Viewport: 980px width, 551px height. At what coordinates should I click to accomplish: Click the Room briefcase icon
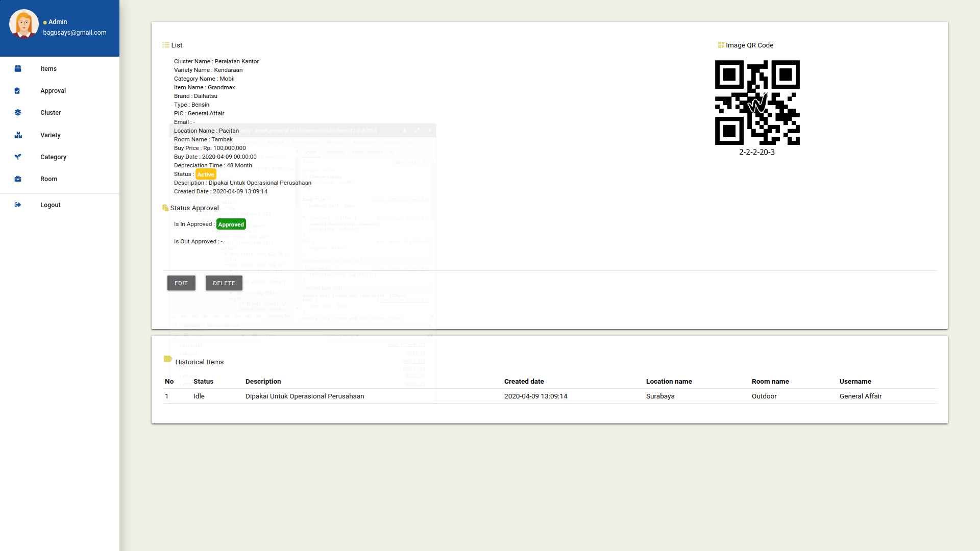(18, 179)
